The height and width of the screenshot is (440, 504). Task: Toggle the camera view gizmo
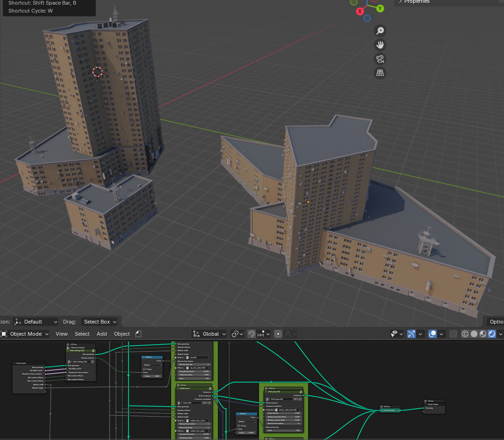pyautogui.click(x=380, y=59)
